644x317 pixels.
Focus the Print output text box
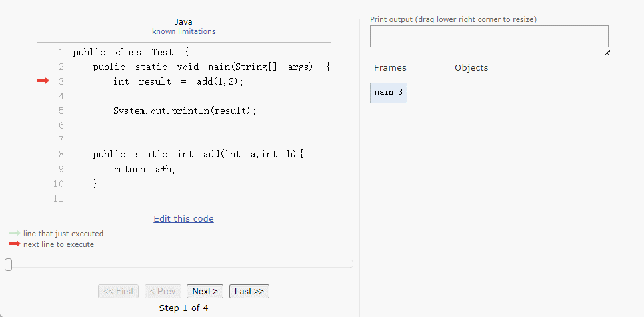tap(489, 37)
